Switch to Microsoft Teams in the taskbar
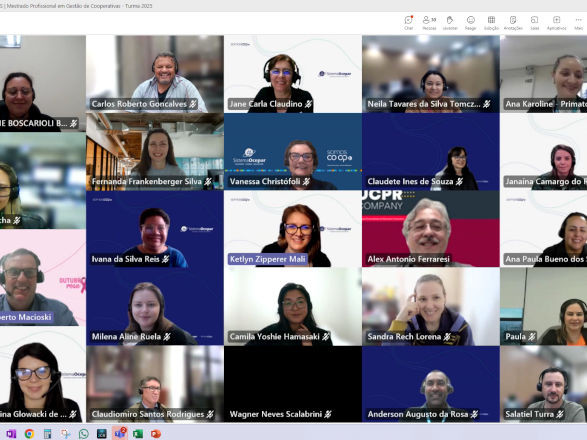Viewport: 587px width, 440px height. click(120, 433)
